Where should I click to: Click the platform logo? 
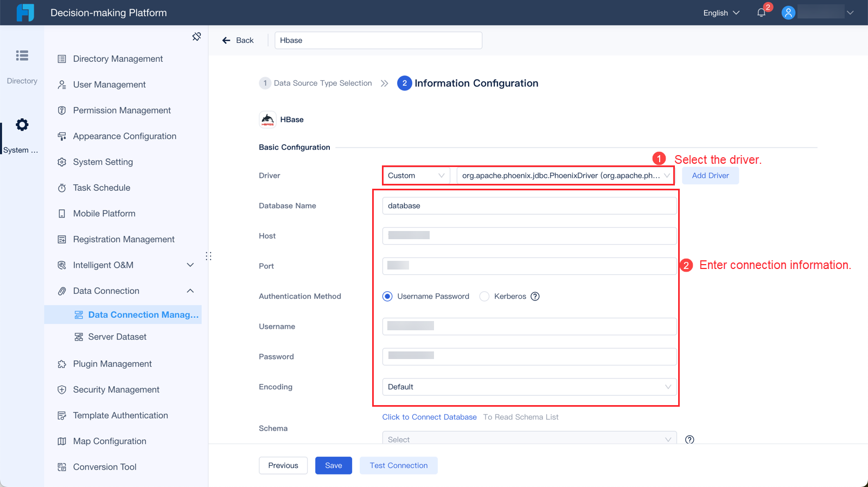tap(25, 12)
